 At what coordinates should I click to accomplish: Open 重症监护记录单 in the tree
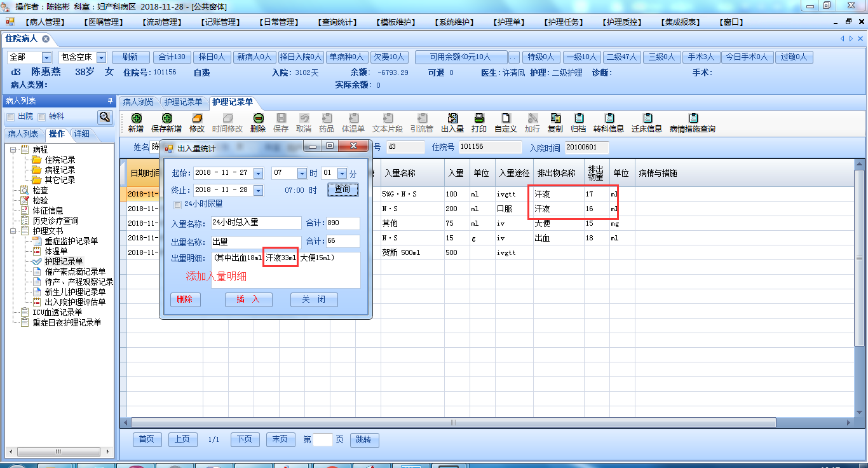click(x=71, y=241)
